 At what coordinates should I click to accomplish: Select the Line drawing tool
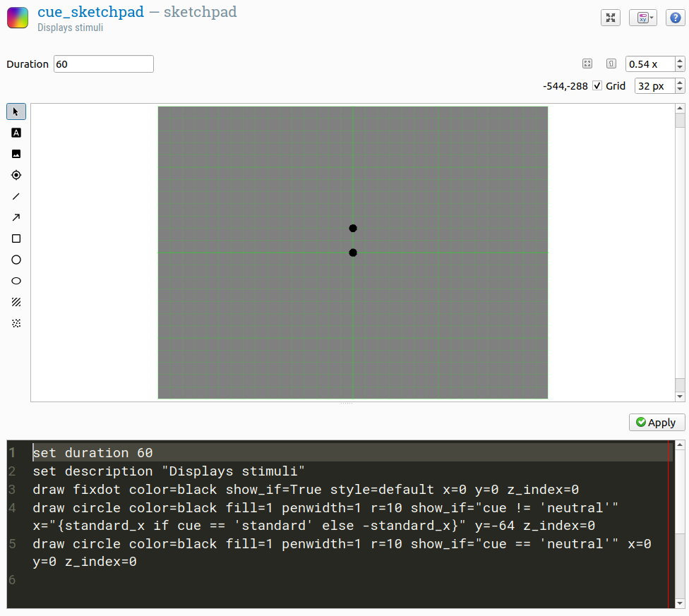pos(16,196)
